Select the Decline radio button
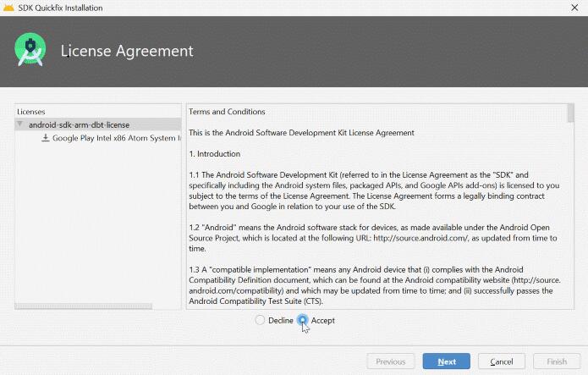Screen dimensions: 588x375 pyautogui.click(x=260, y=320)
